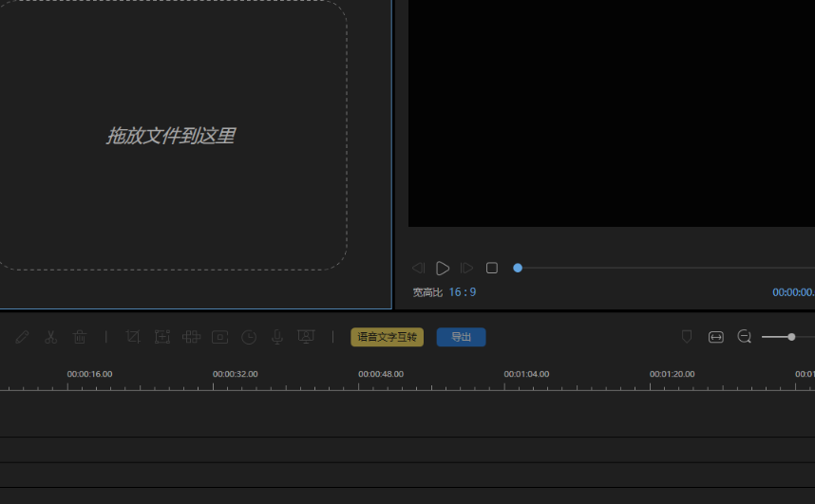815x504 pixels.
Task: Click the screen recording monitor icon
Action: [x=306, y=337]
